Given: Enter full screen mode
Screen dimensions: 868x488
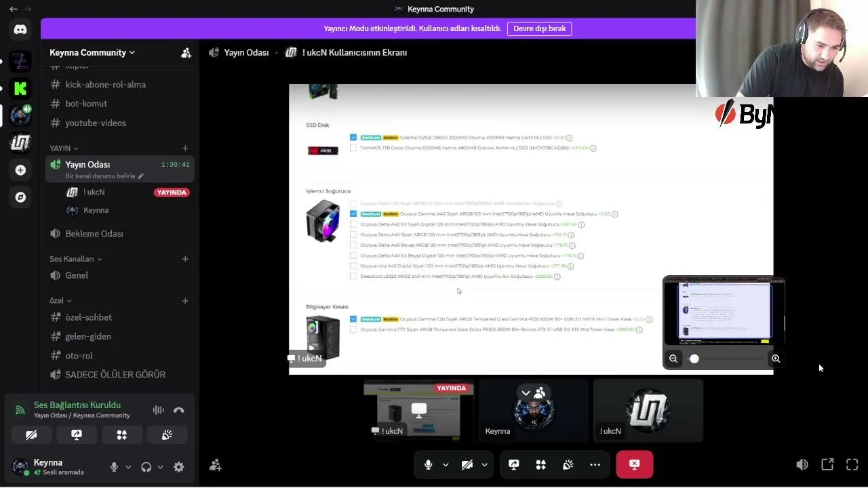Looking at the screenshot, I should 852,464.
